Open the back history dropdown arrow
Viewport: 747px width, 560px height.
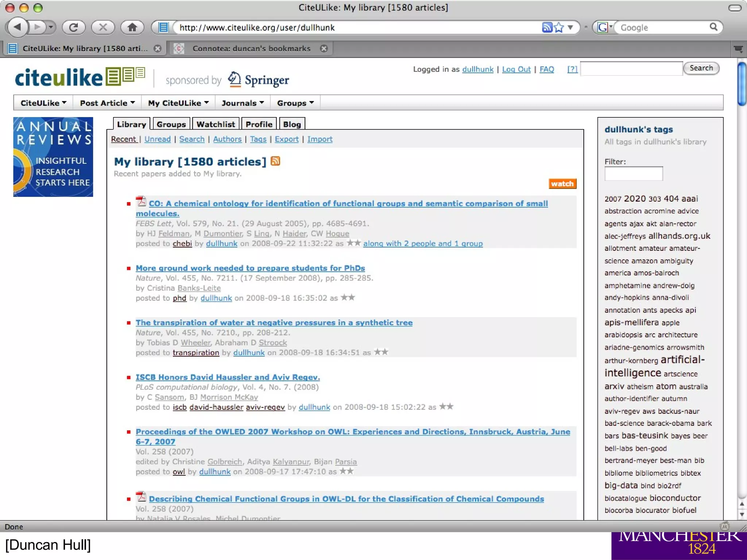point(51,27)
